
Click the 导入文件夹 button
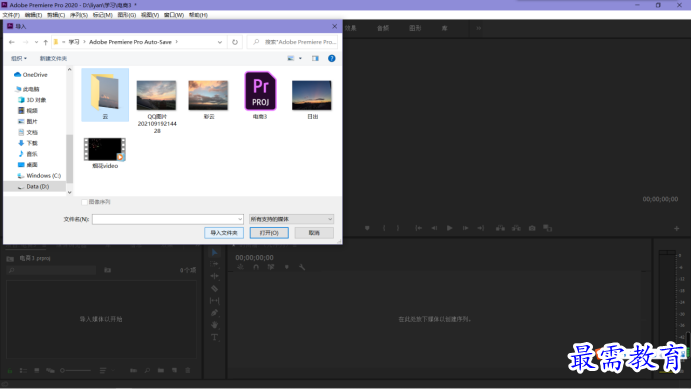tap(224, 233)
